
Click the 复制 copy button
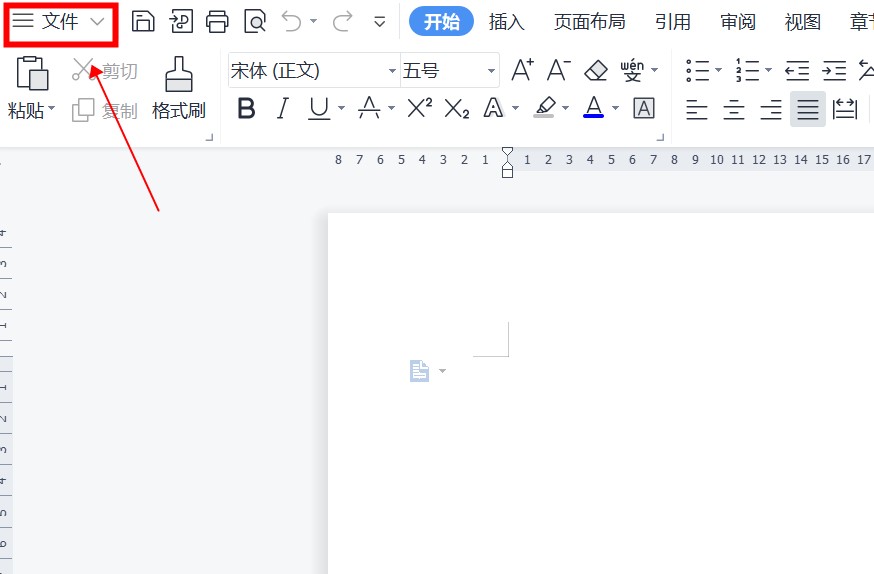(105, 110)
